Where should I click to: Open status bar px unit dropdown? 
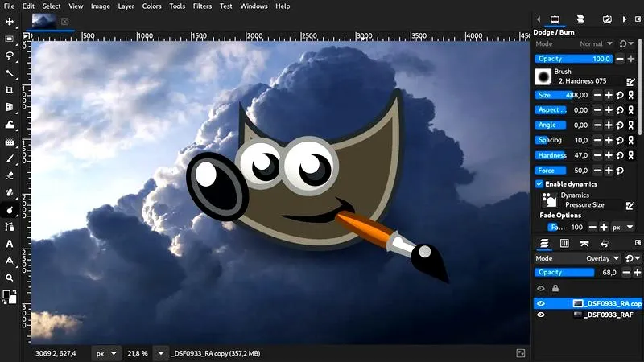tap(106, 353)
